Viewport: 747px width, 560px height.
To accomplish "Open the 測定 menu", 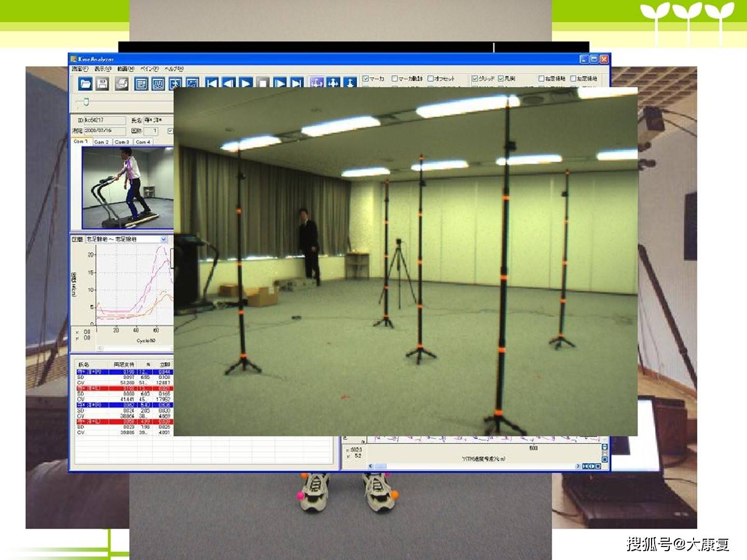I will tap(79, 69).
